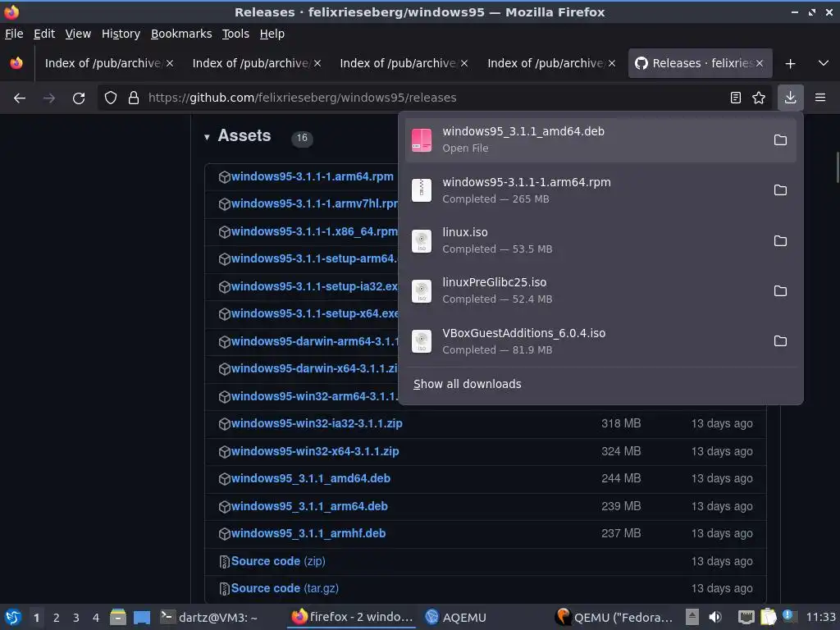This screenshot has width=840, height=630.
Task: Open the update notifier tray icon
Action: 789,616
